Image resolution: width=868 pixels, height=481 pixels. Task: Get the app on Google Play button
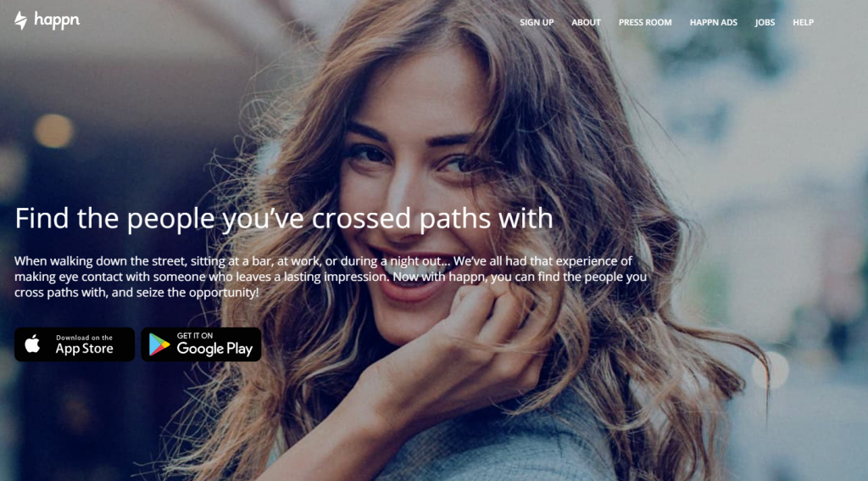(x=201, y=344)
